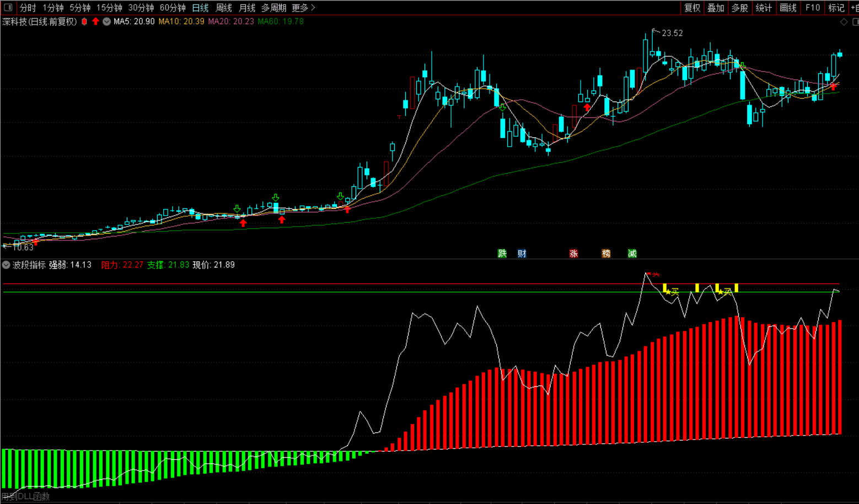Click the second green down-arrow signal

(x=276, y=197)
